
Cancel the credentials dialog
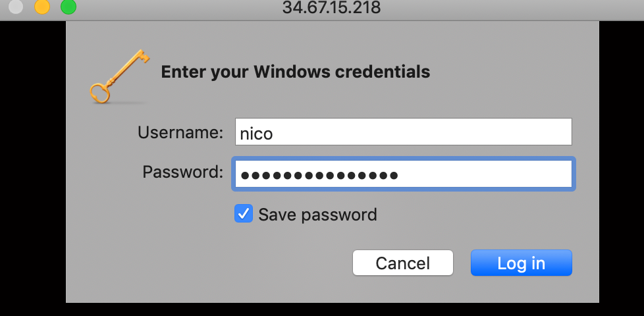[x=402, y=263]
